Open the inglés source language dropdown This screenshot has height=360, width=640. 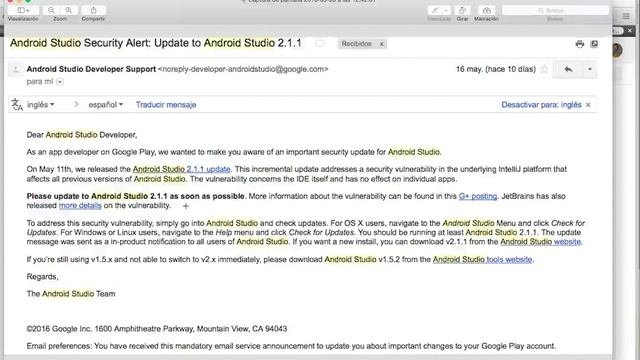[40, 105]
